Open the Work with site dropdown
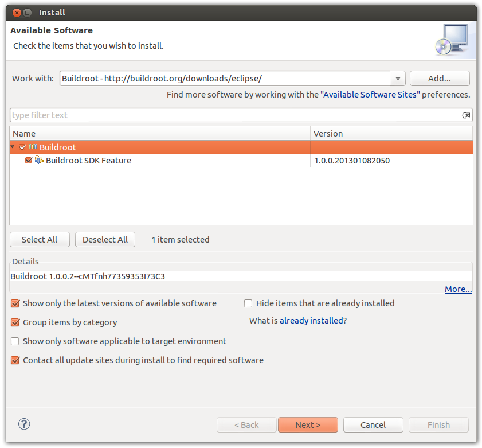482x448 pixels. click(398, 79)
